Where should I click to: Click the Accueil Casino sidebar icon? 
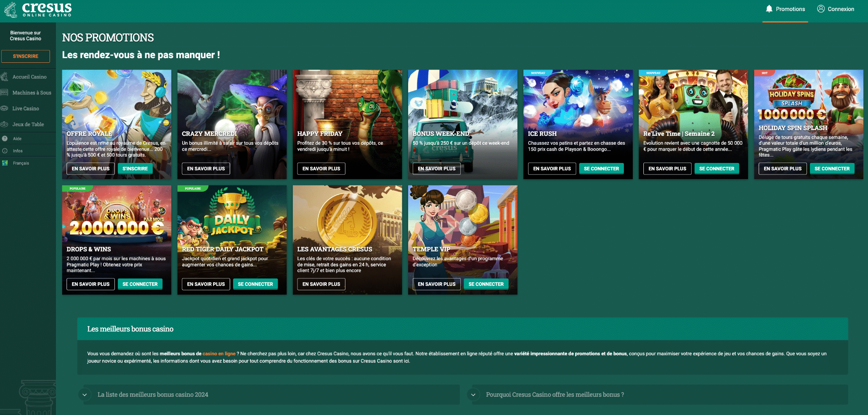(5, 77)
